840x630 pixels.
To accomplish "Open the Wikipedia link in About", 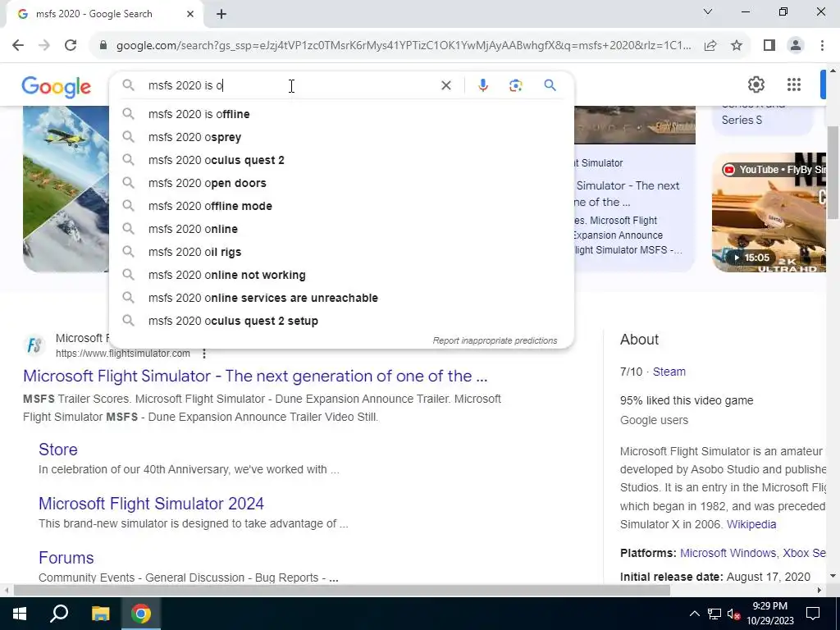I will tap(751, 524).
